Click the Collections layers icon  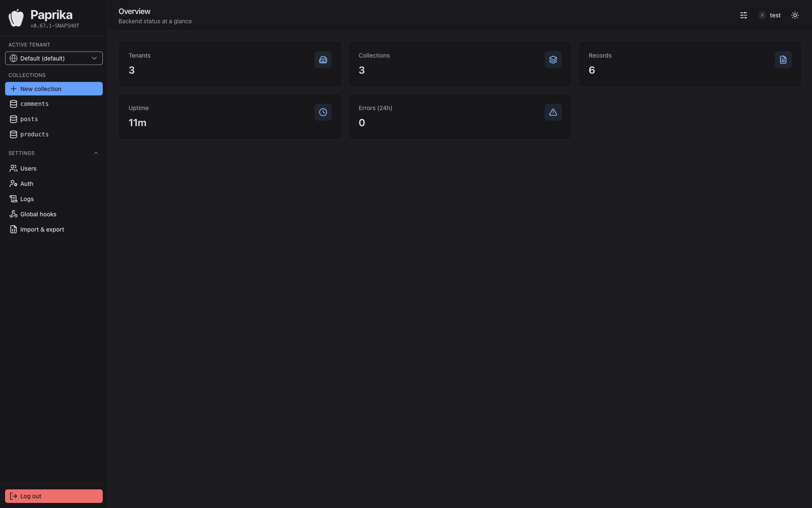[553, 60]
